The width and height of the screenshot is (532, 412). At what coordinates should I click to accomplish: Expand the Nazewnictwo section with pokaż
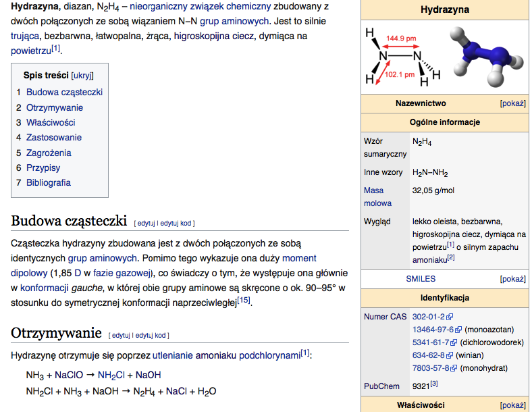[512, 103]
